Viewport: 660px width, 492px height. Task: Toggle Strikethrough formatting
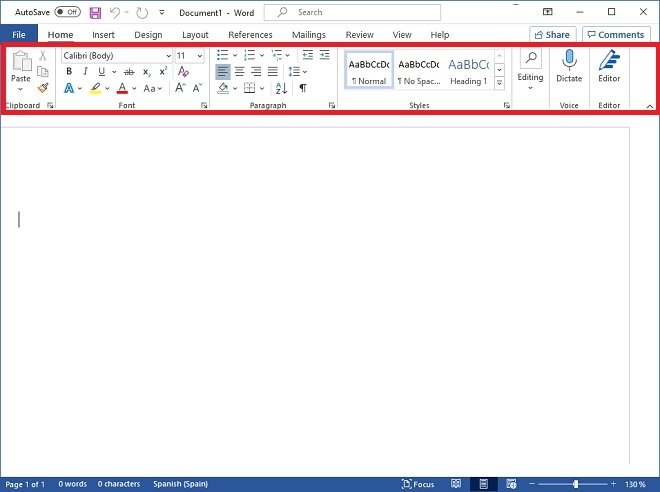pos(129,72)
